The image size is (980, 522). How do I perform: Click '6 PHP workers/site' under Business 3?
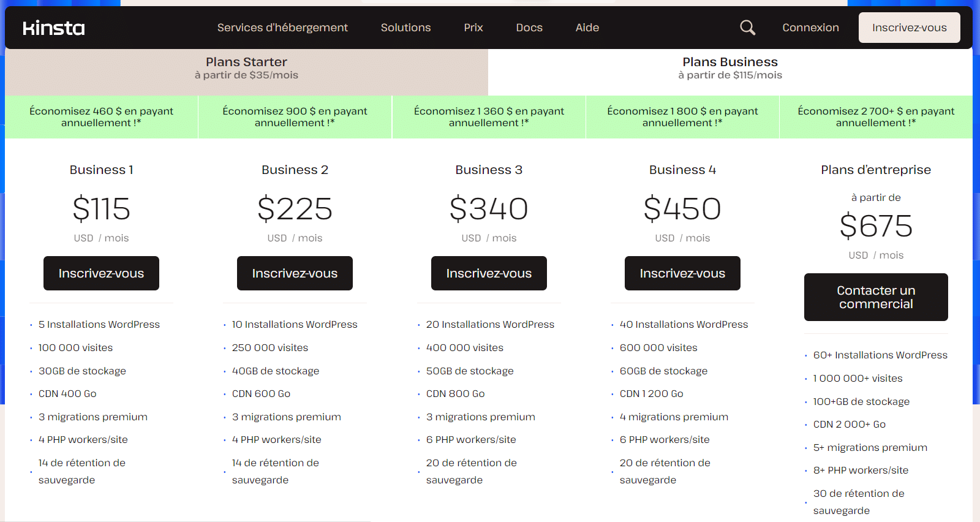(x=471, y=439)
